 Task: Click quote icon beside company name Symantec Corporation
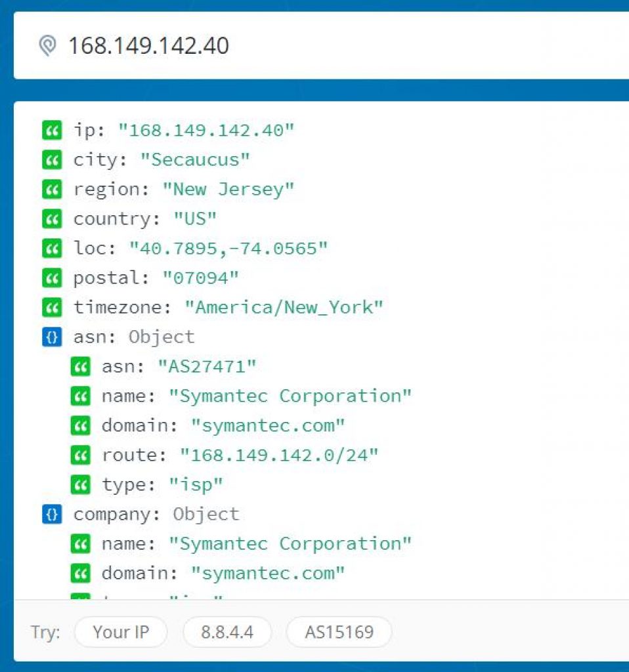click(x=81, y=544)
